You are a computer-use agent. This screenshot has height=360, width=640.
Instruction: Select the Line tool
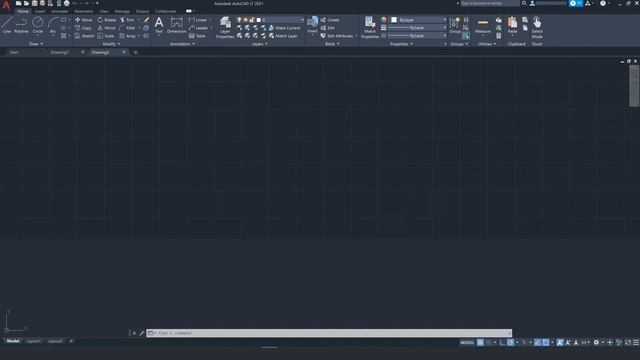click(x=7, y=25)
